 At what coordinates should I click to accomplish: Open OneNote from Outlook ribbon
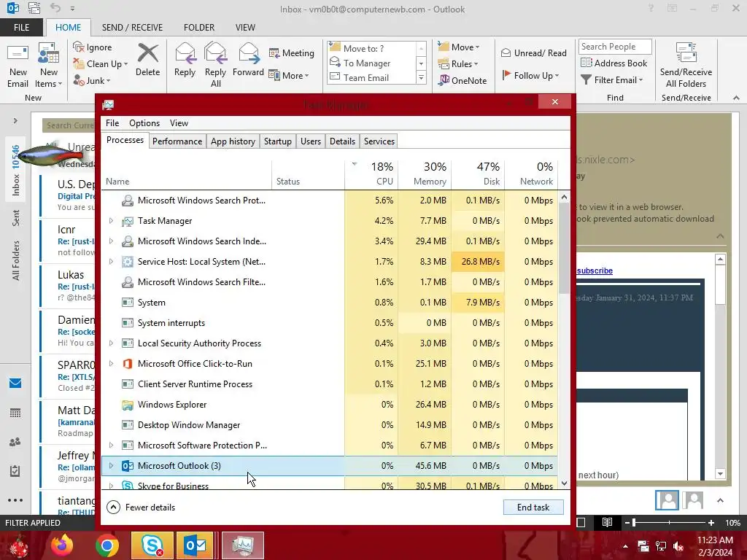462,80
